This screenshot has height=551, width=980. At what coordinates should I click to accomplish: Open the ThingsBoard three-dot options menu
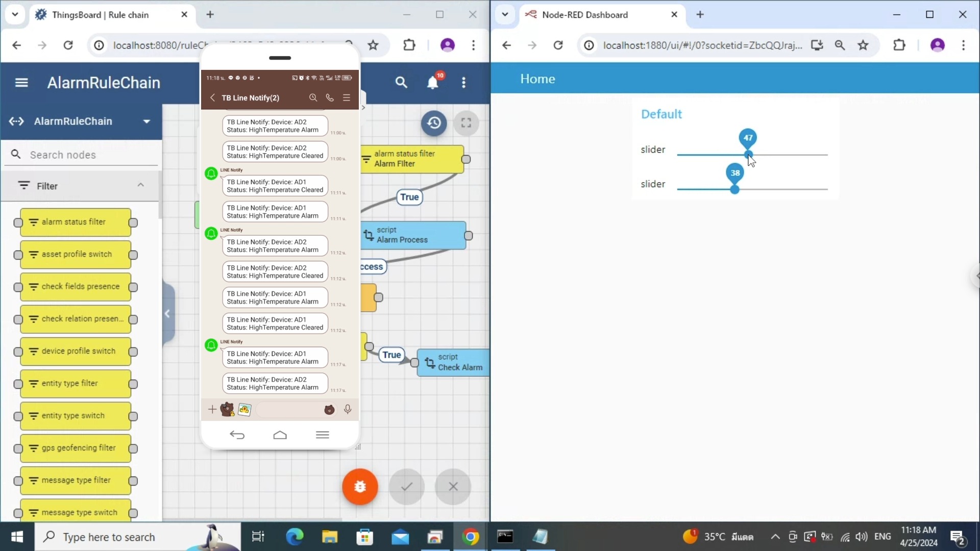[463, 83]
